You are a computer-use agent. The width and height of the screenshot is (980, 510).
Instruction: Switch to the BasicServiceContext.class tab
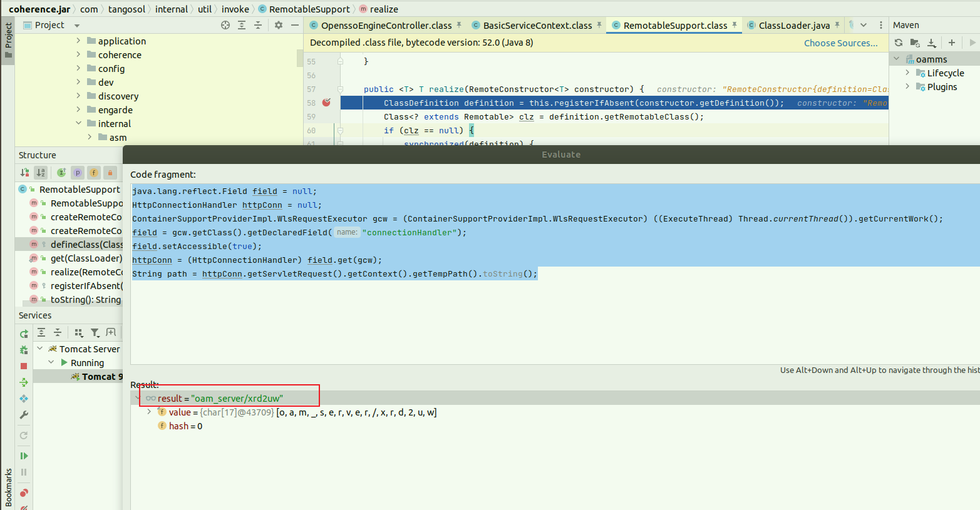(x=537, y=26)
